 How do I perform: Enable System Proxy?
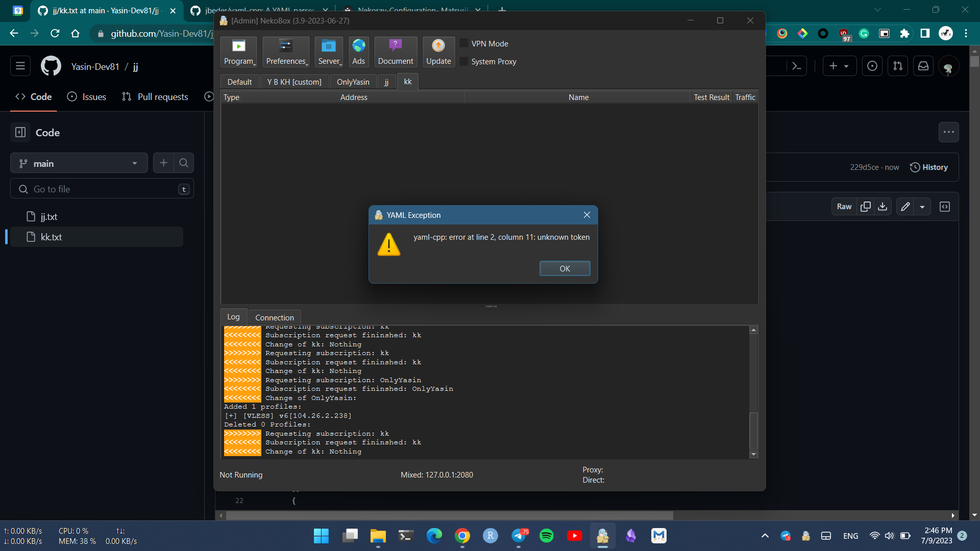click(463, 61)
